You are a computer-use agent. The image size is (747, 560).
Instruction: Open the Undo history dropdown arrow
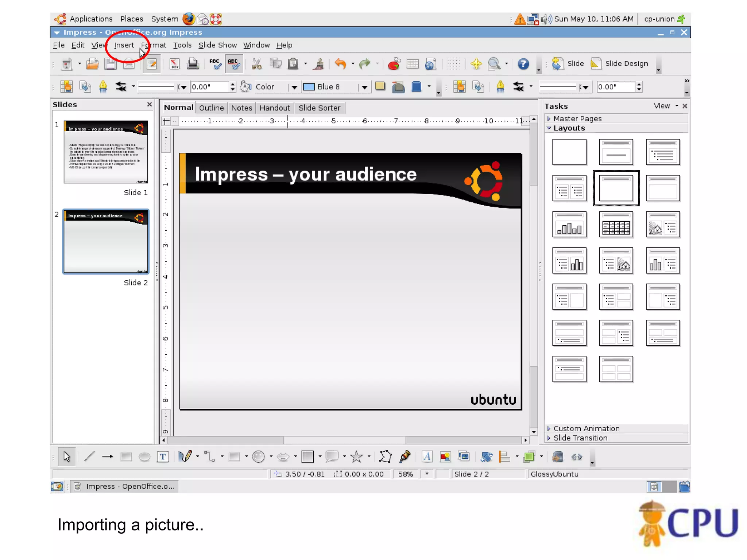click(353, 64)
